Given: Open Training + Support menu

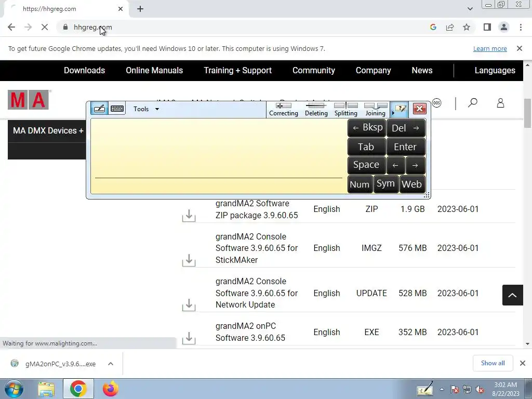Looking at the screenshot, I should click(x=237, y=70).
